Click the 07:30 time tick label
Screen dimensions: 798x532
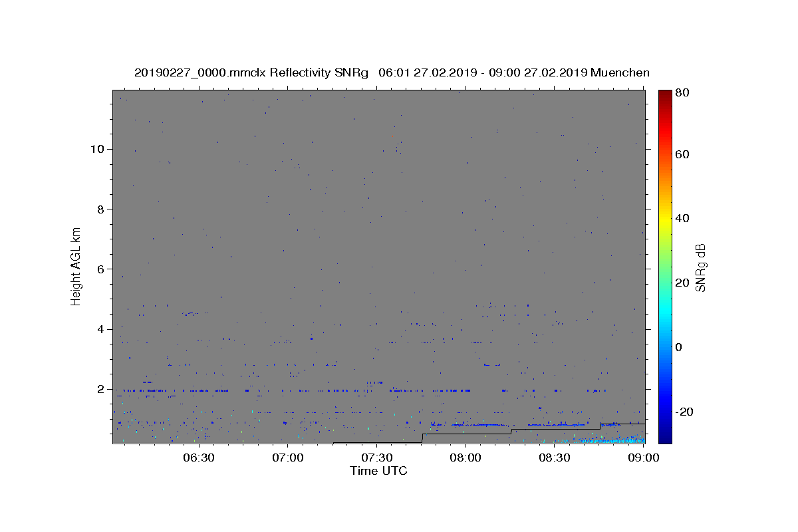click(376, 458)
